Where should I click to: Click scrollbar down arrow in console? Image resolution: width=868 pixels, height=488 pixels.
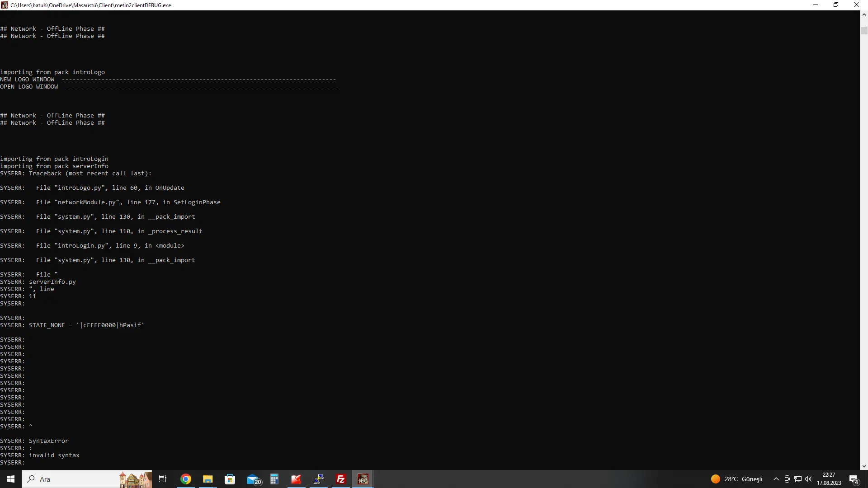point(864,466)
